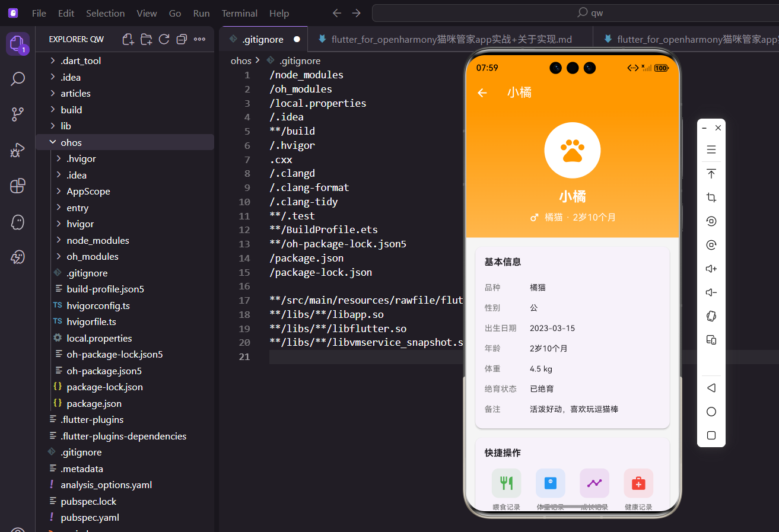
Task: Tap the 体重记录 weight record shortcut
Action: click(x=551, y=489)
